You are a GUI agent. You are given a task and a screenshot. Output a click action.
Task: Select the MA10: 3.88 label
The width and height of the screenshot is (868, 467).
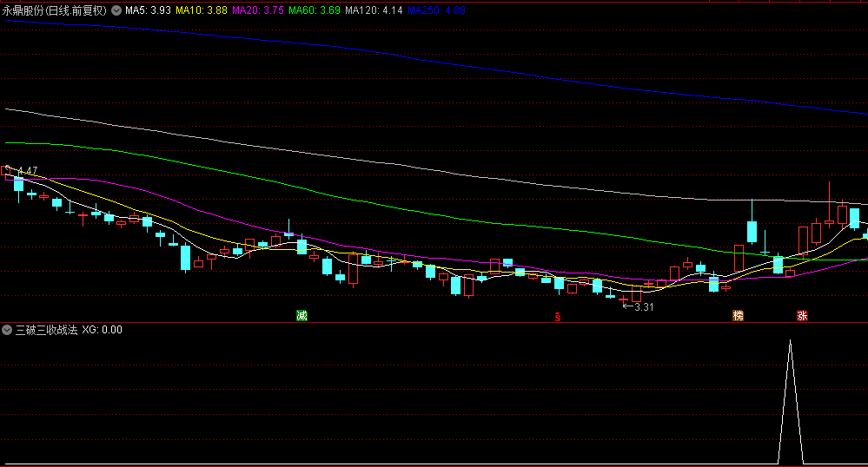coord(201,10)
